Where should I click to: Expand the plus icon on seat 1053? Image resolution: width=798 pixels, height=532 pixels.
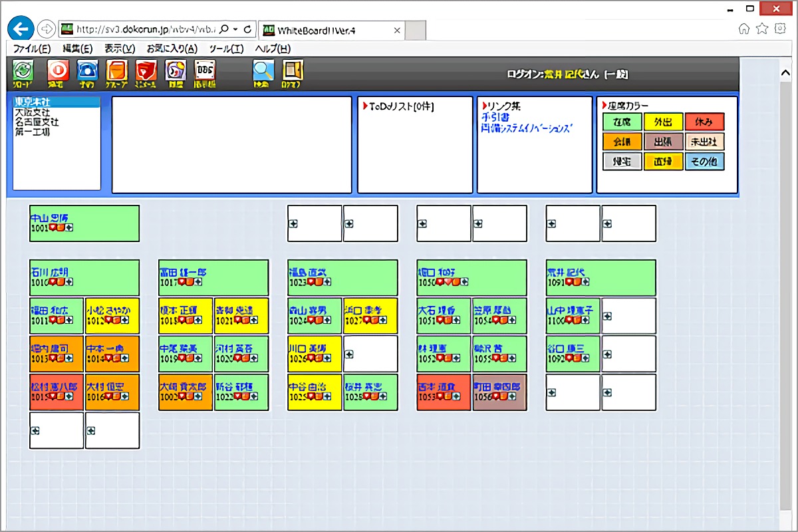456,396
